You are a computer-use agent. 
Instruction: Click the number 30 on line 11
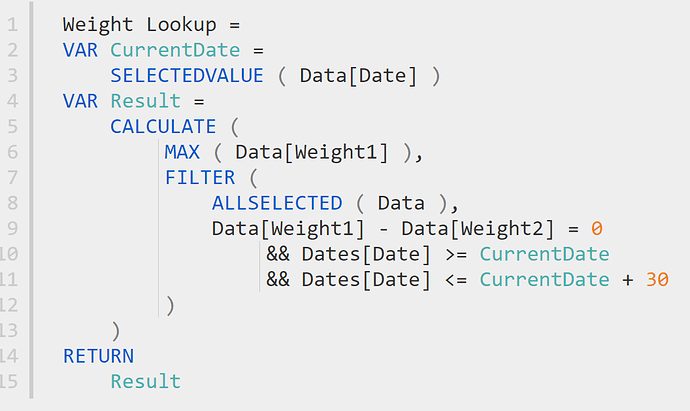(x=657, y=279)
